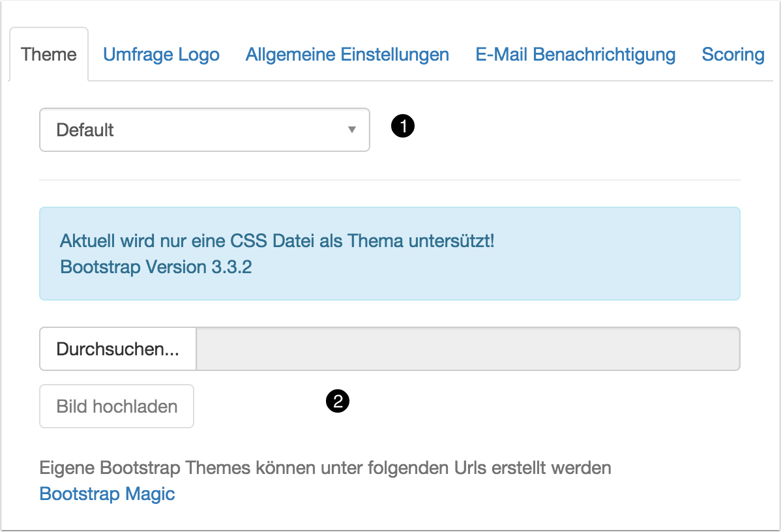Click the 'Default' text in theme select box

(85, 130)
